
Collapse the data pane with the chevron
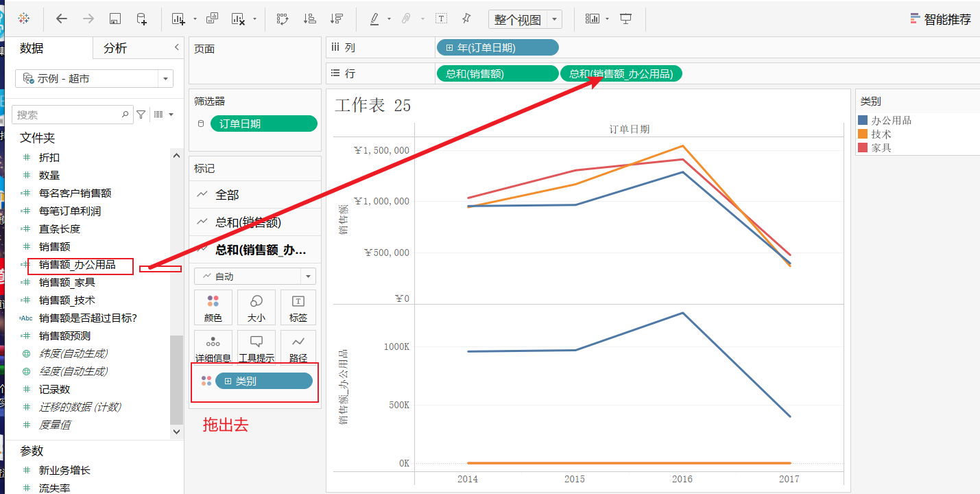pos(176,47)
